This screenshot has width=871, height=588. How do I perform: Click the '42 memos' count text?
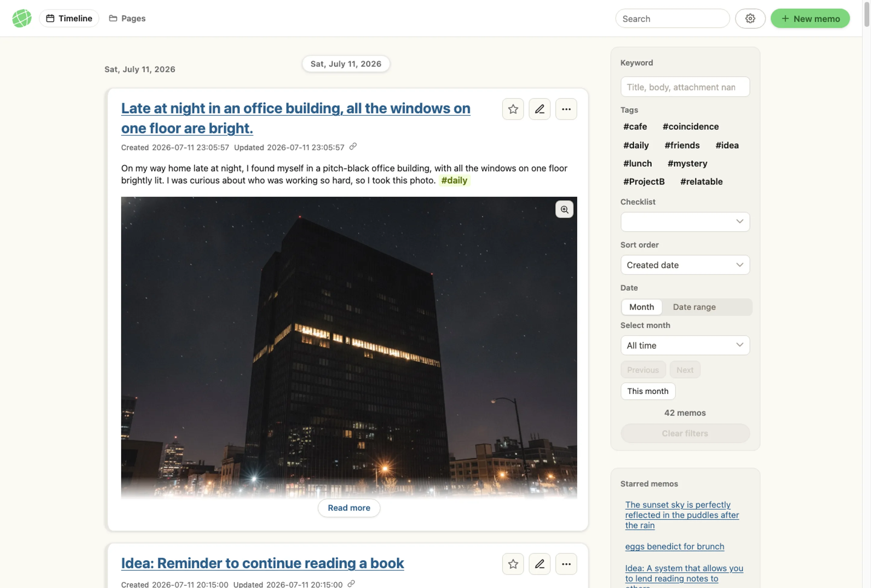click(x=685, y=413)
